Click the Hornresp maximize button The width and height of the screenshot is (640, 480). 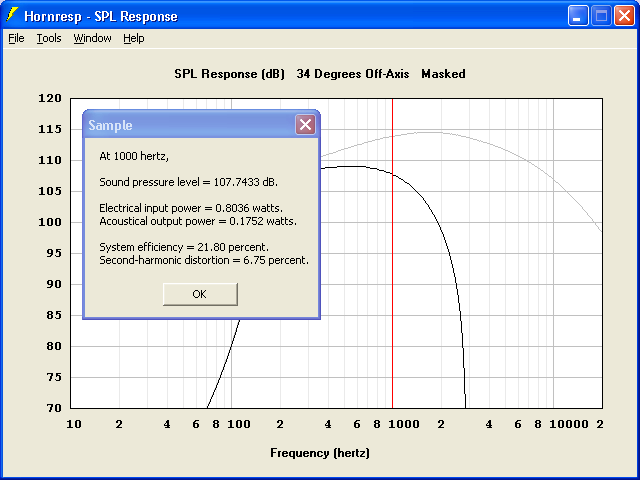coord(601,16)
